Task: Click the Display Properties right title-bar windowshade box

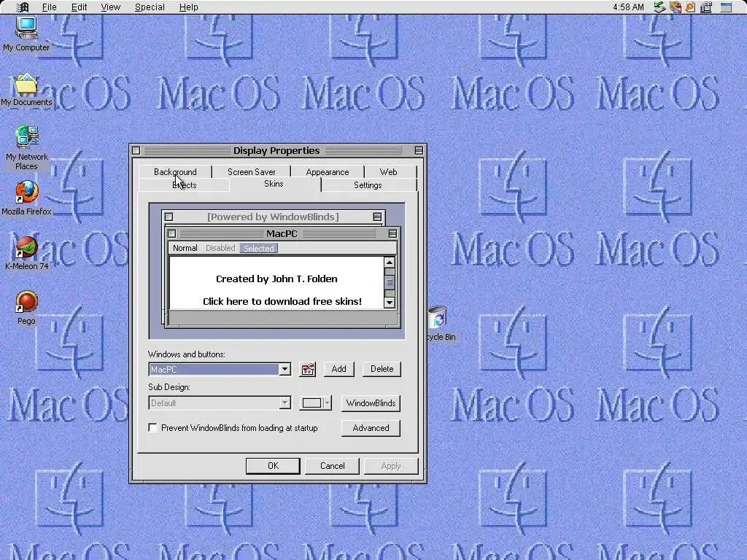Action: point(419,150)
